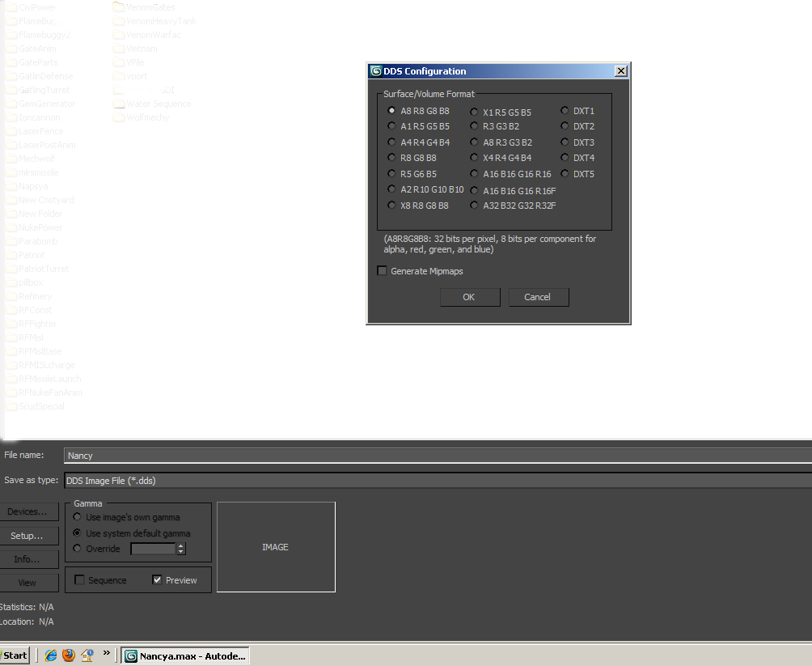Switch to Nancya.max Autodesk taskbar window

click(185, 656)
